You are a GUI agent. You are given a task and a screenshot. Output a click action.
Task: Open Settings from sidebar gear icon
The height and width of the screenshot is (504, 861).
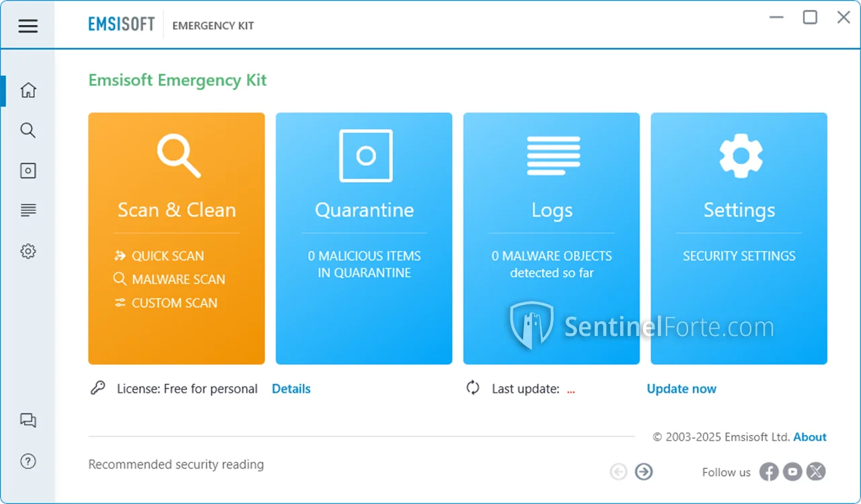click(x=28, y=251)
